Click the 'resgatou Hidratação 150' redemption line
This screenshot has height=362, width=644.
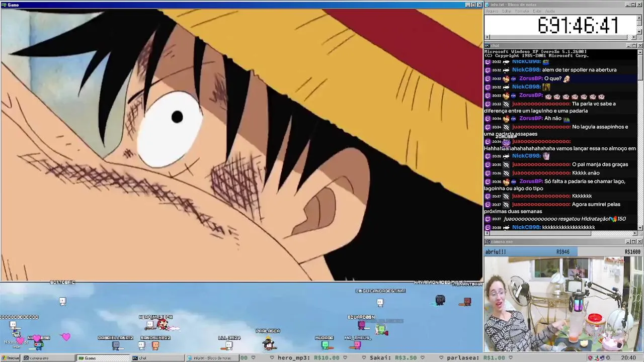tap(565, 219)
